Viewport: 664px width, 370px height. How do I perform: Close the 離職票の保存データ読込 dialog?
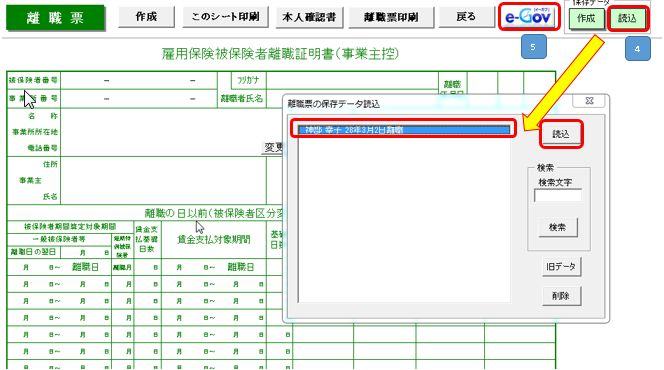click(x=589, y=101)
